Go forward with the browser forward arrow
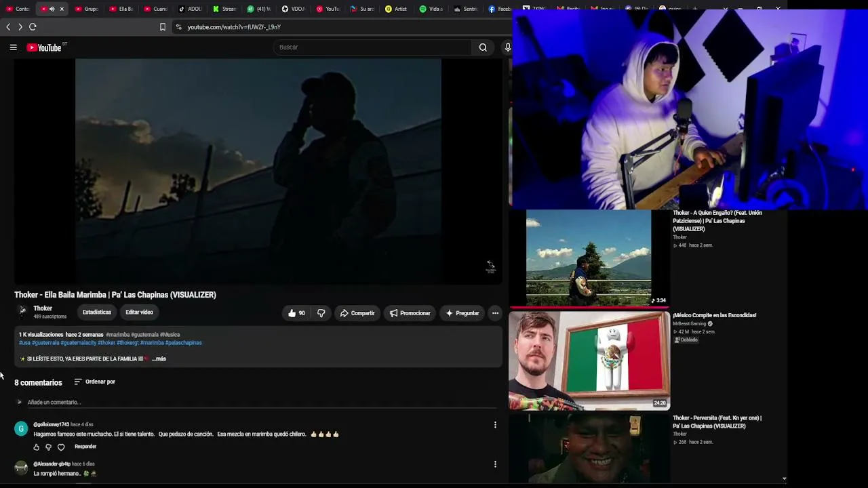 20,27
